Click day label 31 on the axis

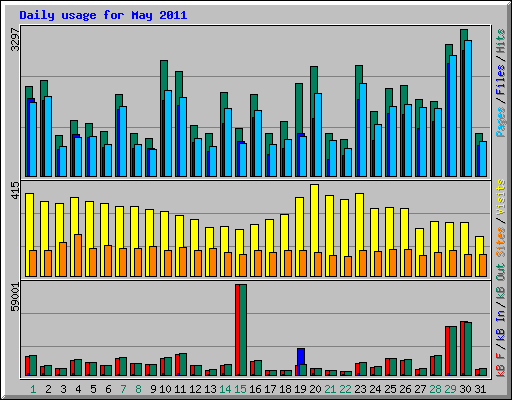480,389
